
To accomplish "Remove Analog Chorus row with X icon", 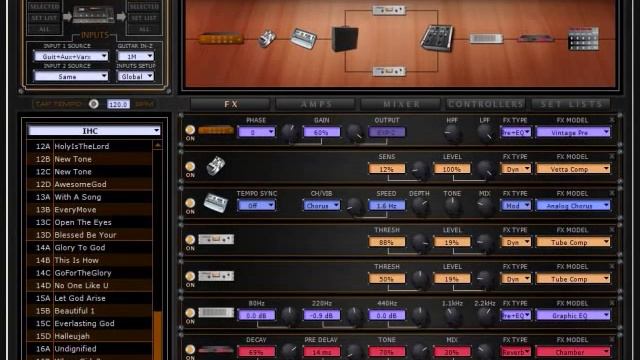I will coord(612,193).
